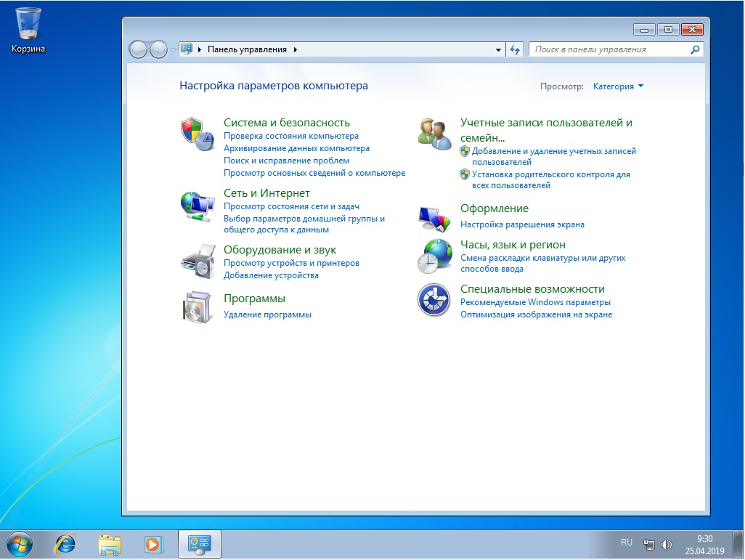Click the Control Panel search field
This screenshot has width=745, height=560.
pos(610,50)
